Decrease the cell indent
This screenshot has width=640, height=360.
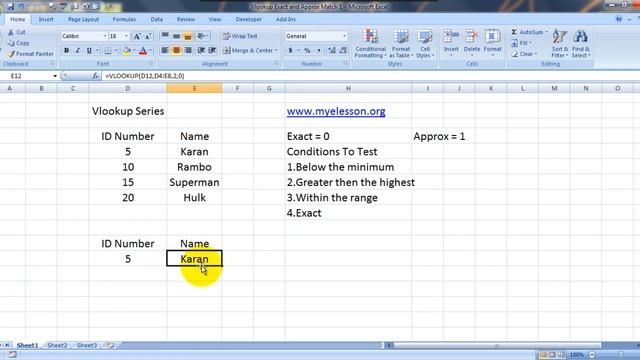201,51
